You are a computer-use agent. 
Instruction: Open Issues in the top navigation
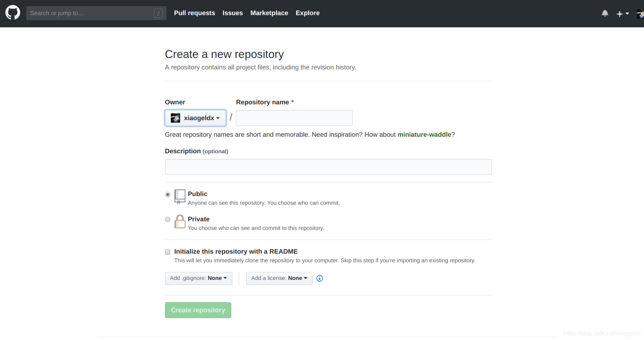[233, 13]
